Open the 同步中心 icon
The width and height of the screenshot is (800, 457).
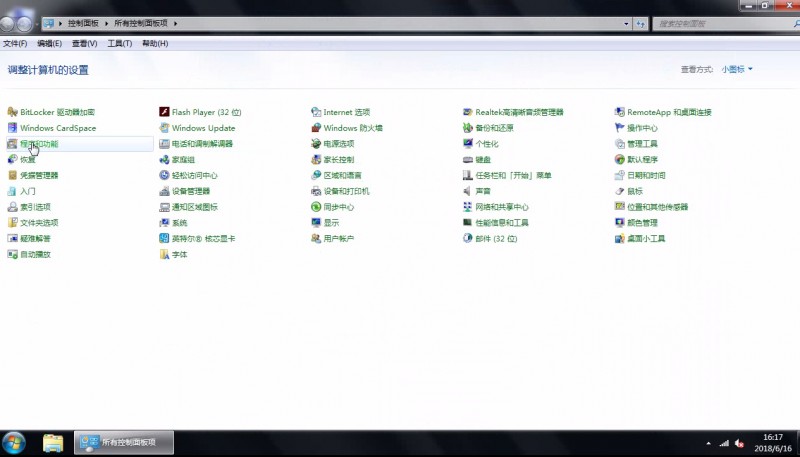316,207
